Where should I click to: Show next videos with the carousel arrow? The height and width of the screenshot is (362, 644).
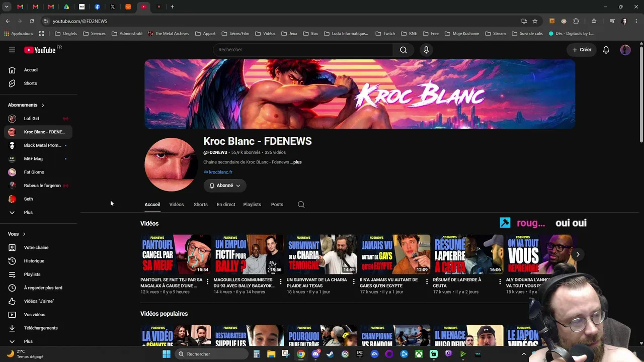tap(578, 254)
